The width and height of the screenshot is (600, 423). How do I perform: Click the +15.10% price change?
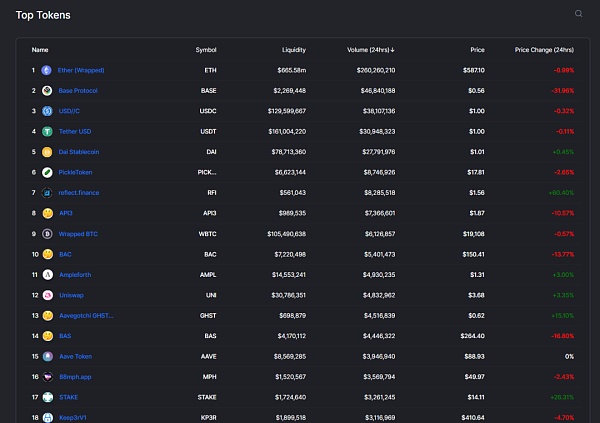[562, 315]
